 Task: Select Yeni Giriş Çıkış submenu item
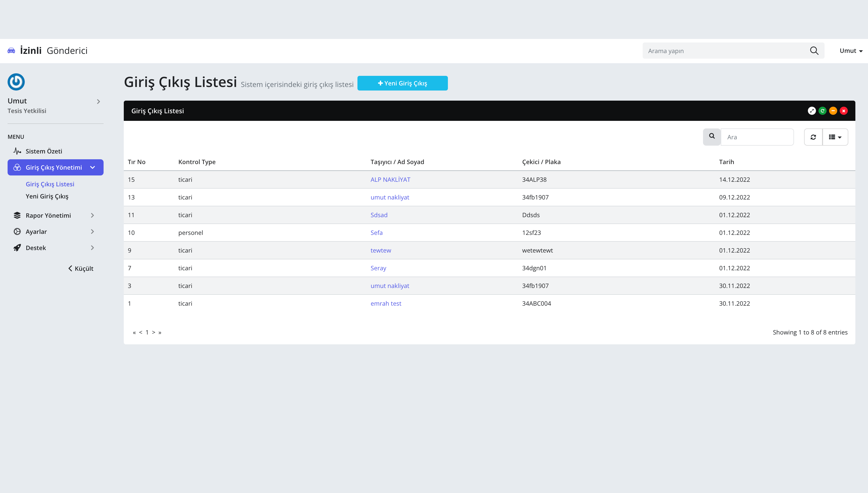pyautogui.click(x=47, y=196)
